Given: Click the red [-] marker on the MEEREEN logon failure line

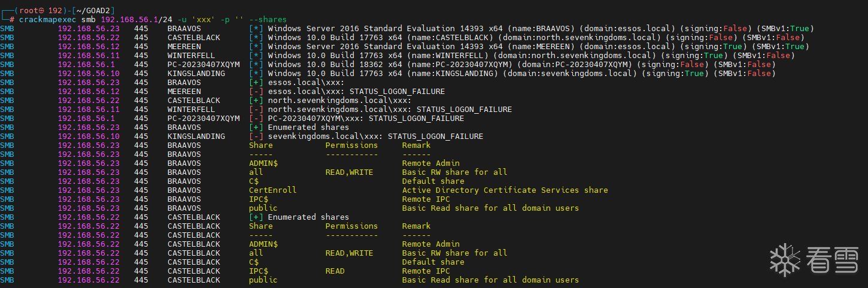Looking at the screenshot, I should (256, 92).
